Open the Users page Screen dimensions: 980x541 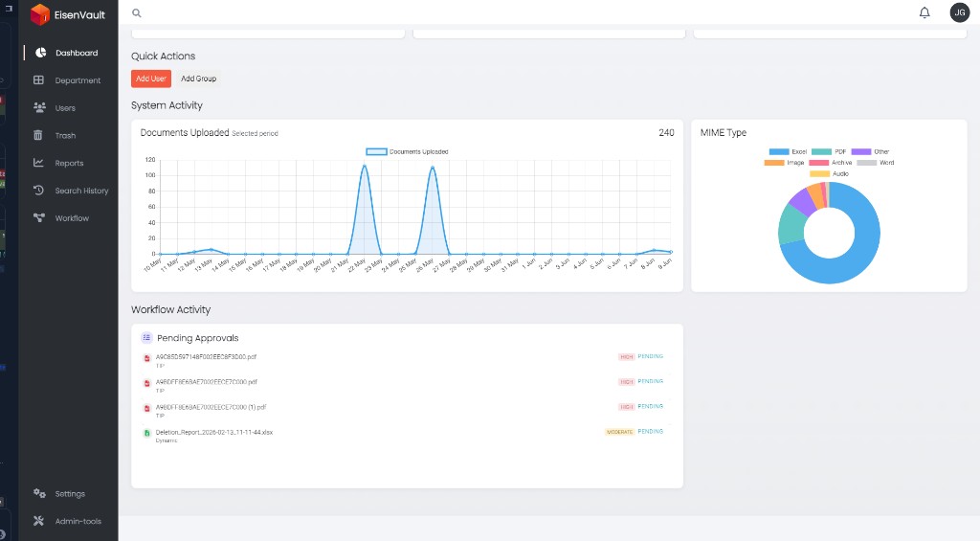(x=65, y=107)
